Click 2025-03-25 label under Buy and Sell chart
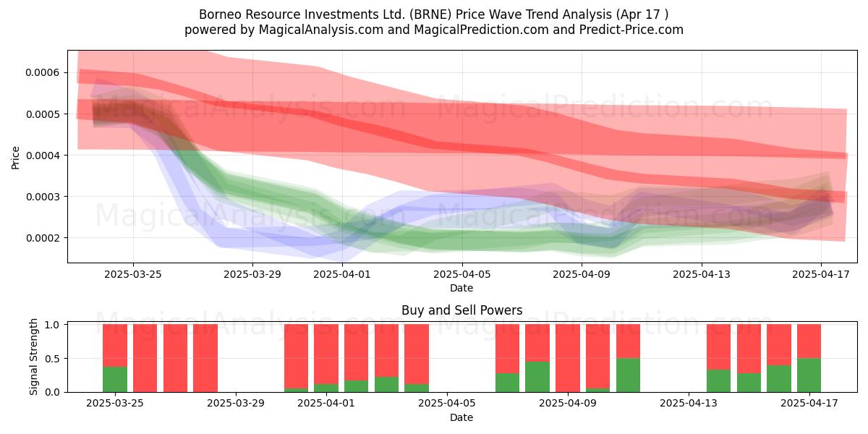868x434 pixels. [x=114, y=404]
